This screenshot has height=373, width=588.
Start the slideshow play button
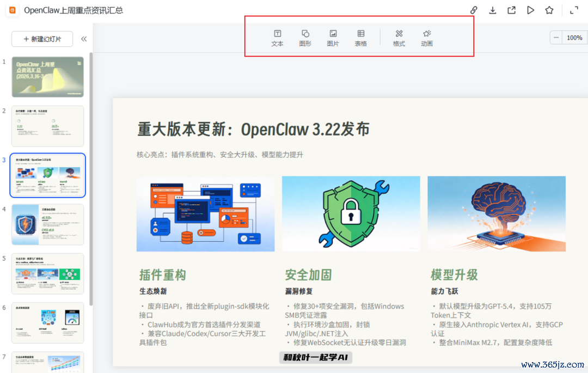pos(530,10)
